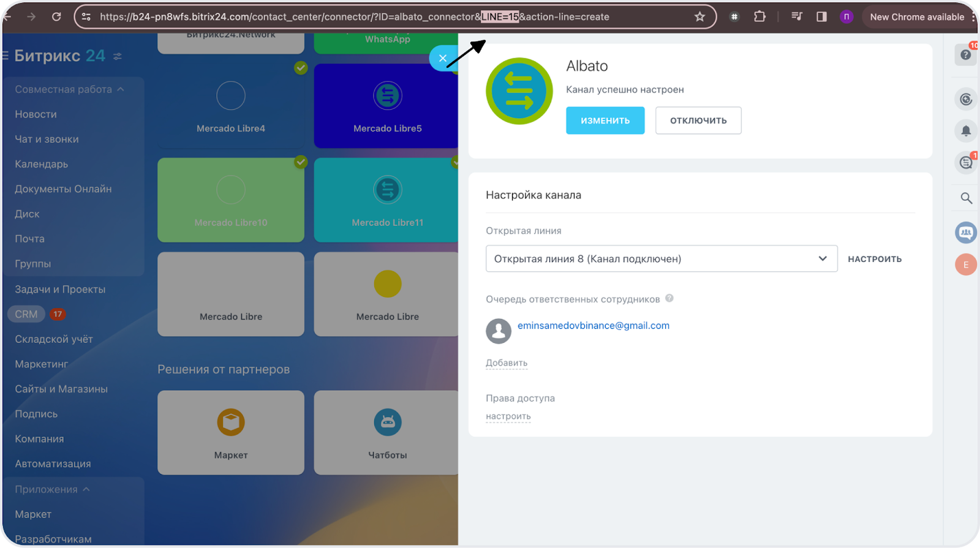Collapse the Приложения sidebar section
This screenshot has height=548, width=980.
pyautogui.click(x=86, y=489)
